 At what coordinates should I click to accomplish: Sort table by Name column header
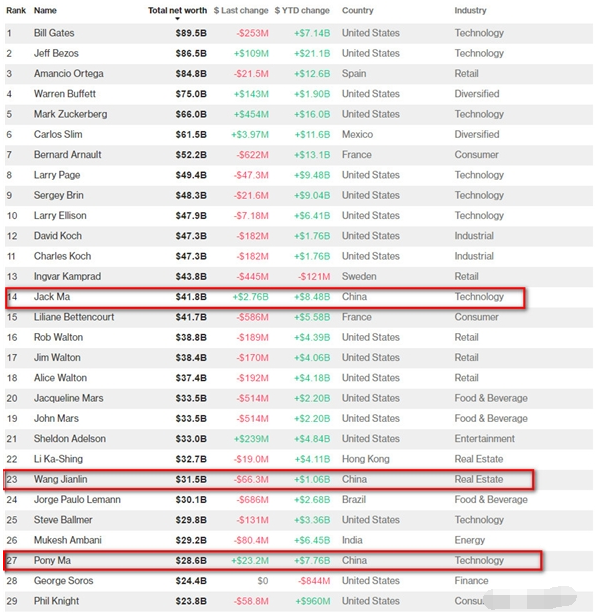(45, 11)
